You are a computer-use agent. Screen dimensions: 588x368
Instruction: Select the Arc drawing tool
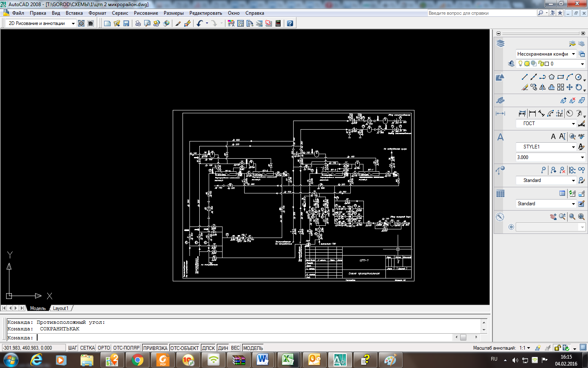tap(570, 77)
